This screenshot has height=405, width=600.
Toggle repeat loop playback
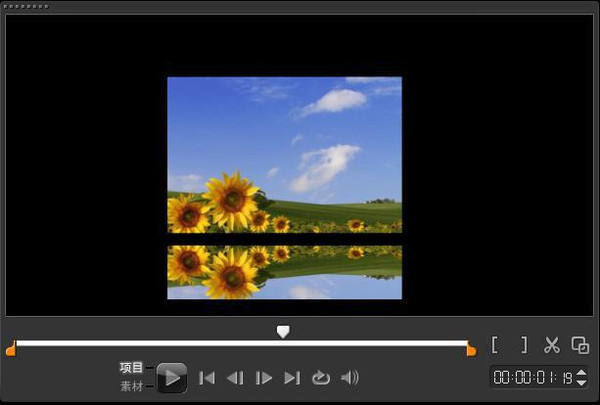(321, 378)
